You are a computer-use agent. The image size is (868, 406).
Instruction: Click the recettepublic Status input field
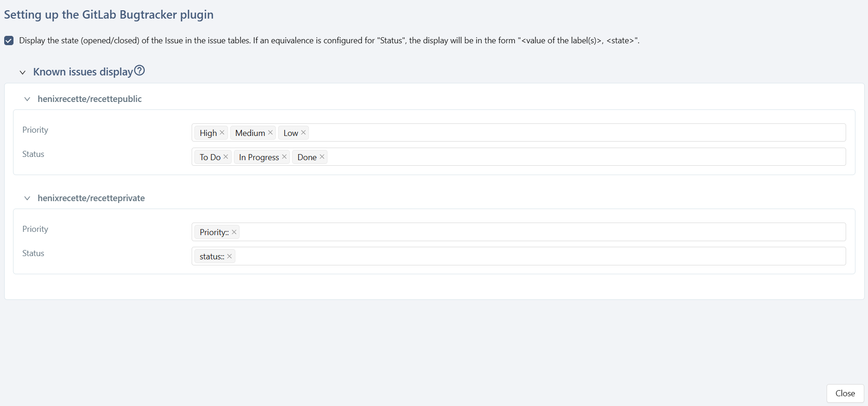[x=558, y=157]
